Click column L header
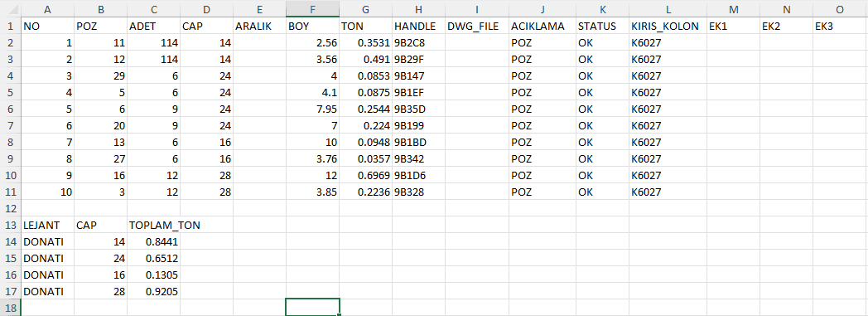The height and width of the screenshot is (316, 868). tap(668, 9)
